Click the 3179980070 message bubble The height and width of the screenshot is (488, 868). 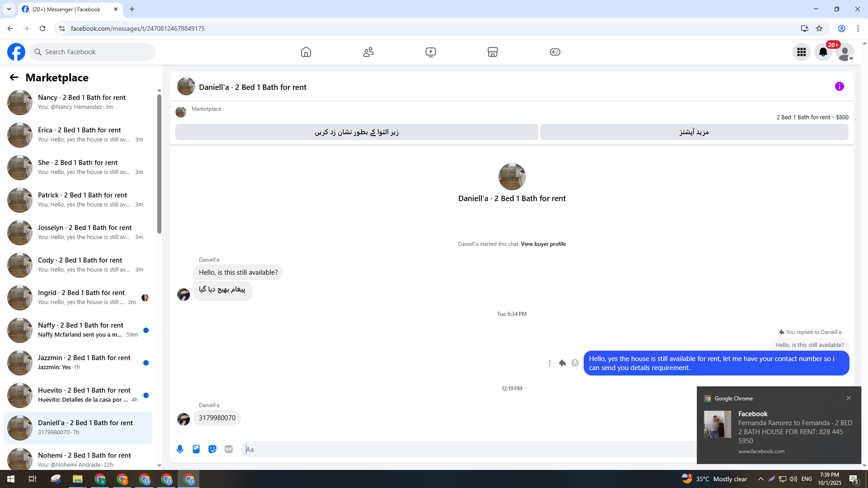point(217,418)
